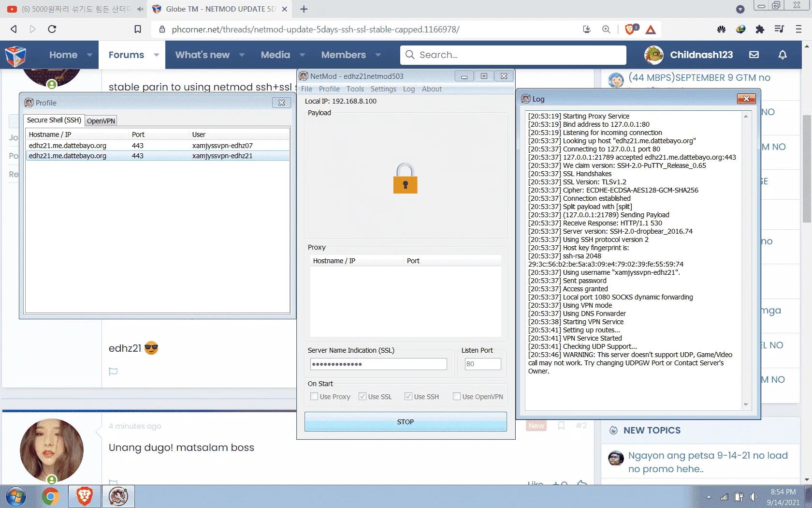The height and width of the screenshot is (508, 812).
Task: Open a new browser tab
Action: tap(304, 9)
